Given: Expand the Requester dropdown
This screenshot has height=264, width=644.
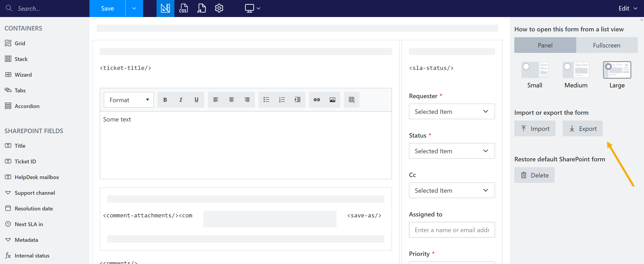Looking at the screenshot, I should 451,111.
